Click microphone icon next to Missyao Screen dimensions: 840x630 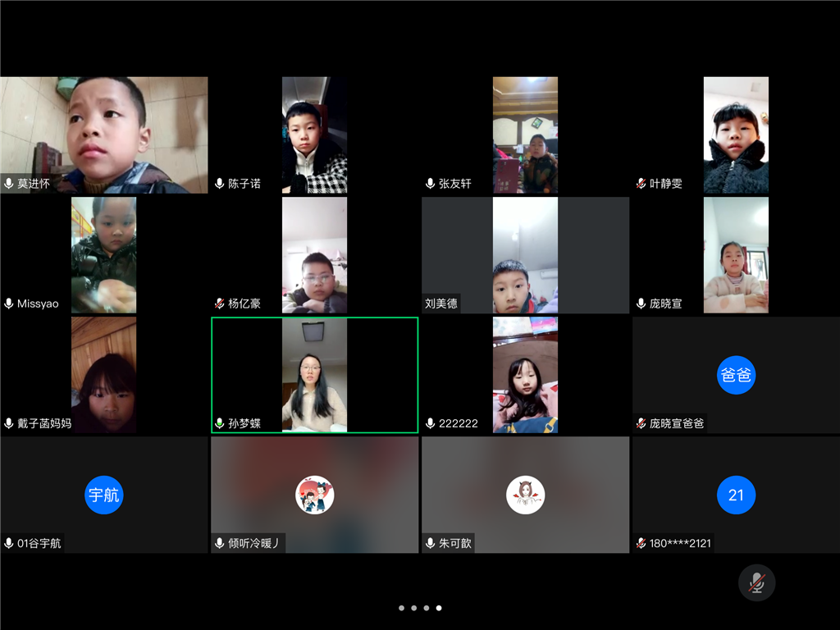[x=8, y=304]
